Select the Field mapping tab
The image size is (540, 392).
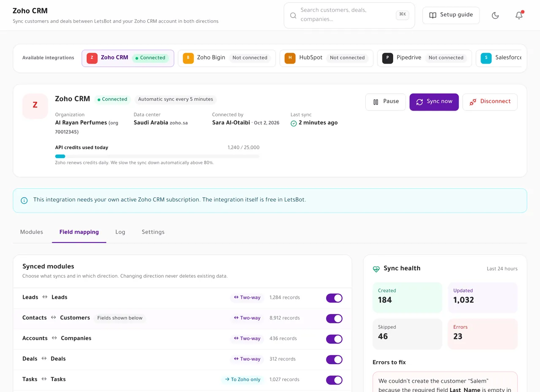tap(79, 232)
